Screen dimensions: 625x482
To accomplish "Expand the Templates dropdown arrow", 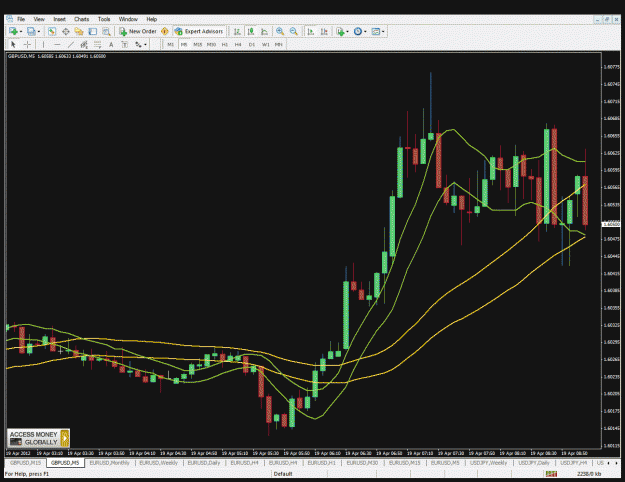I will pyautogui.click(x=383, y=31).
